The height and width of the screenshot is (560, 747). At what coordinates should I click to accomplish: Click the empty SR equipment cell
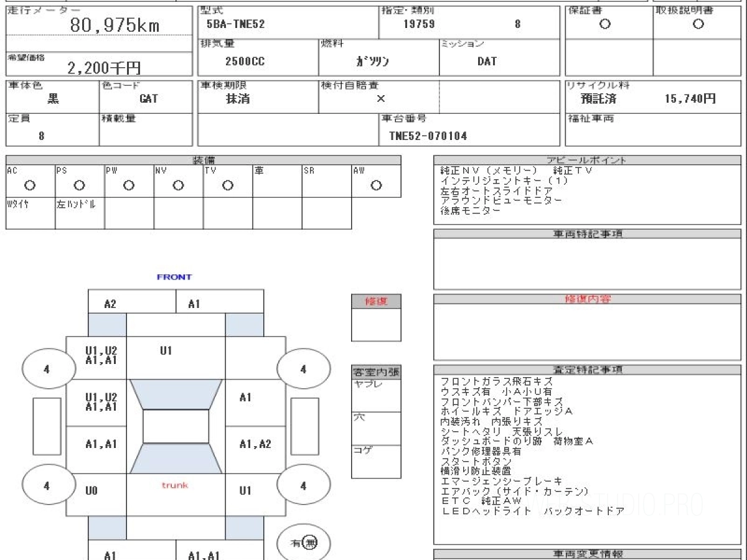pyautogui.click(x=327, y=181)
